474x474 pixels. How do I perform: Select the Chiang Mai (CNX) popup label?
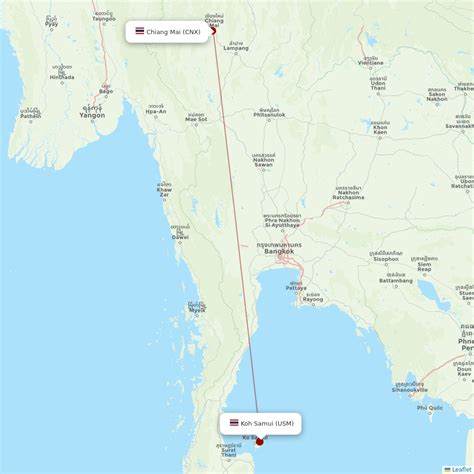pos(167,32)
